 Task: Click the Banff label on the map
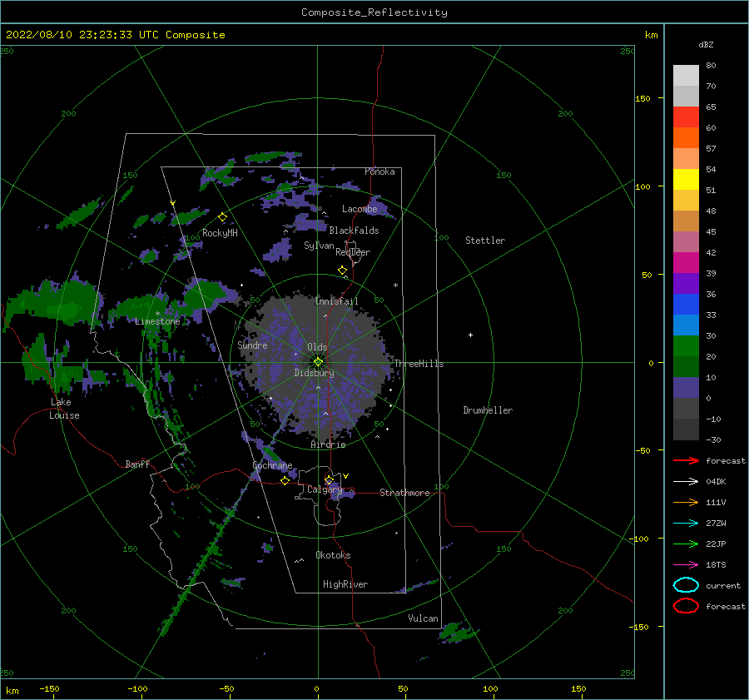click(x=137, y=464)
